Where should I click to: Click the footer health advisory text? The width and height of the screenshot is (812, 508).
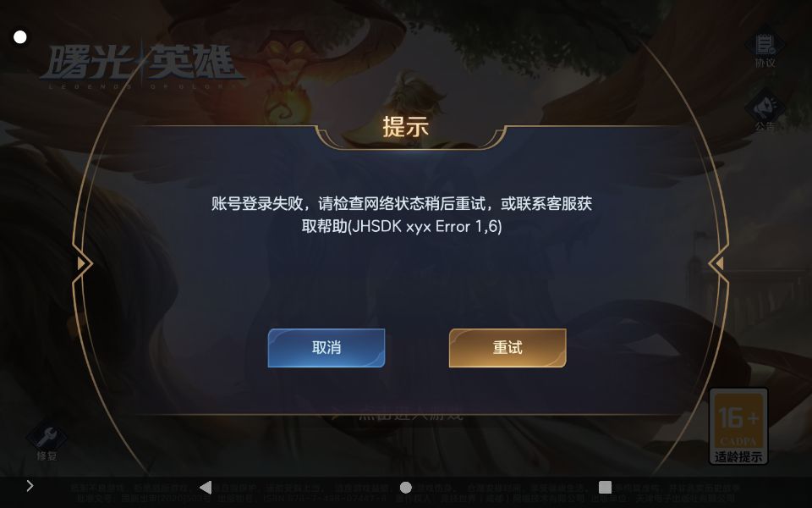click(405, 493)
